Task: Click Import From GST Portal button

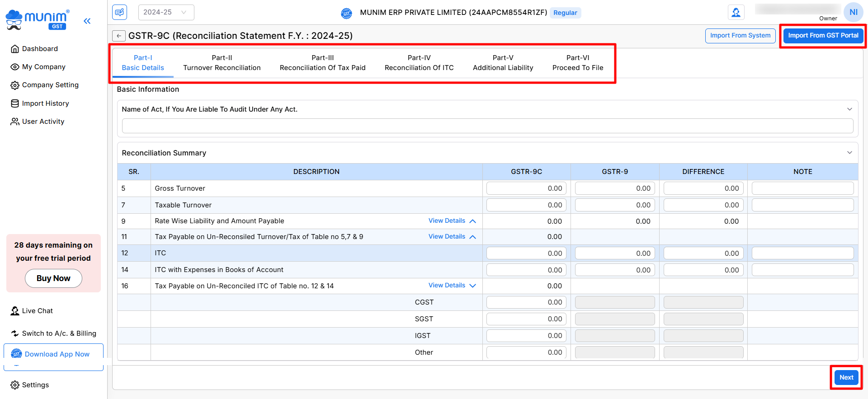Action: click(x=823, y=36)
